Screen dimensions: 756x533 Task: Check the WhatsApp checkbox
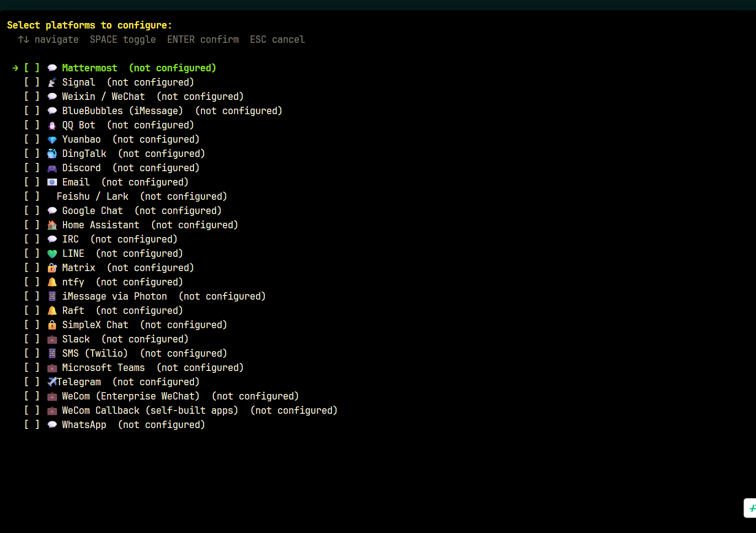[x=32, y=425]
